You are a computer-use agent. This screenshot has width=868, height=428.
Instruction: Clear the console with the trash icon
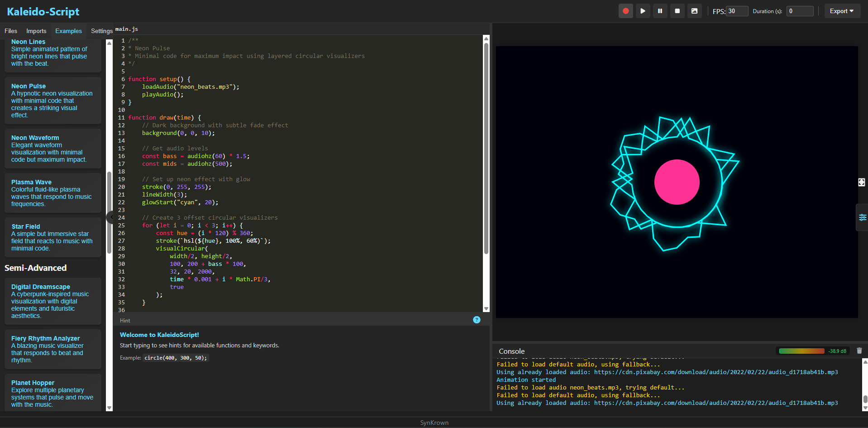coord(859,351)
